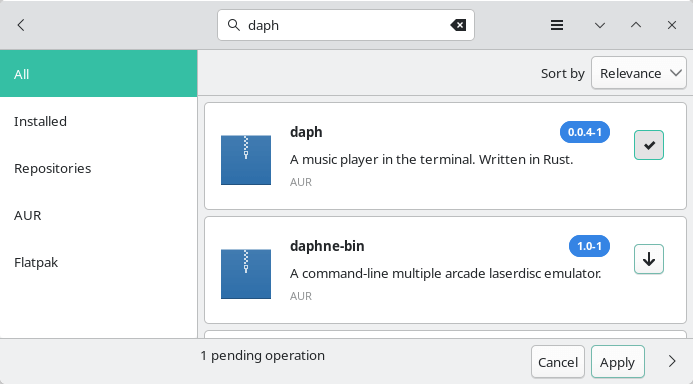Click AUR label under daphne-bin

click(x=301, y=296)
